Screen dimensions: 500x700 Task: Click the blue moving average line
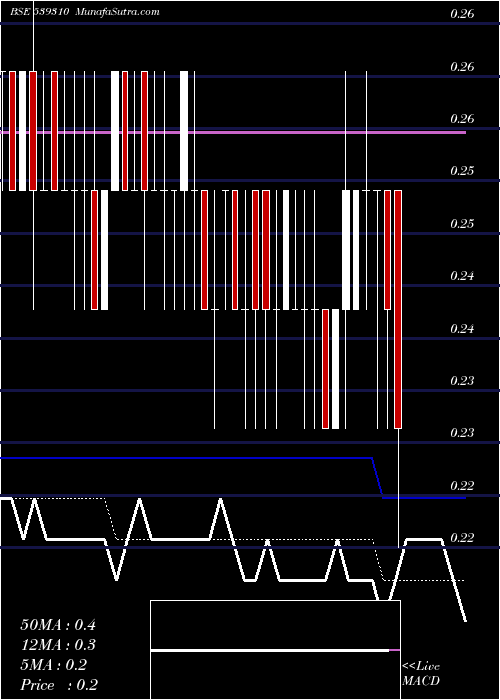233,458
